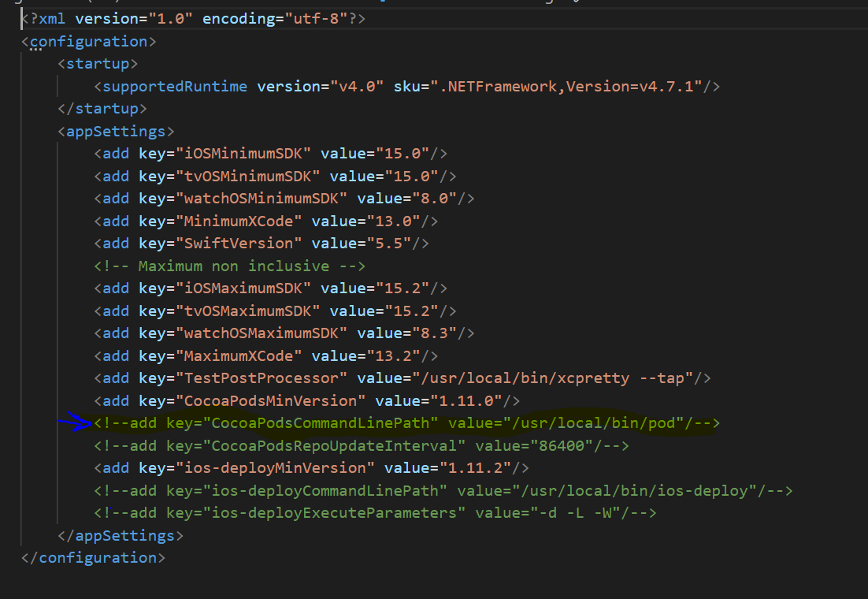This screenshot has height=599, width=868.
Task: Click the supportedRuntime element name
Action: coord(174,86)
